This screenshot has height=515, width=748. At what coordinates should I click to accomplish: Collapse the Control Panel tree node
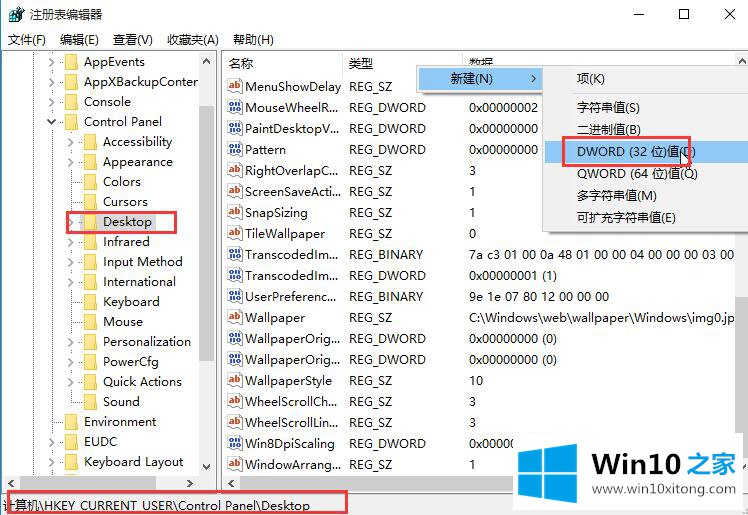pyautogui.click(x=52, y=122)
